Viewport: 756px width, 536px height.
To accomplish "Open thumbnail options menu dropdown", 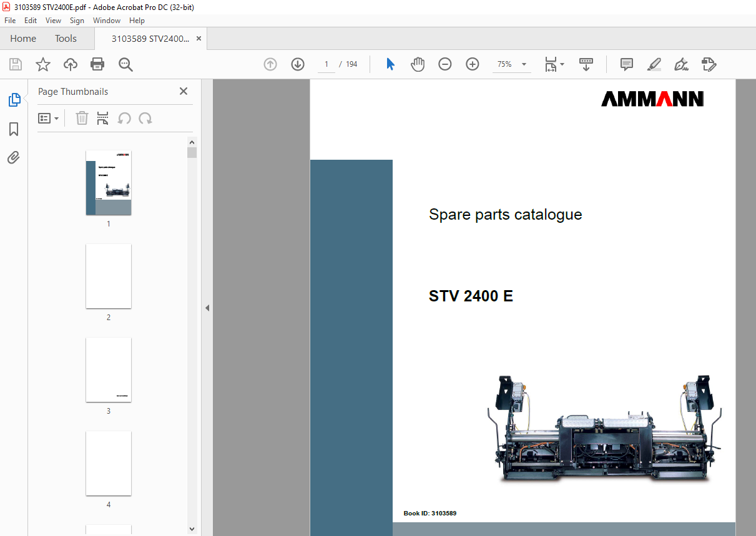I will click(49, 118).
